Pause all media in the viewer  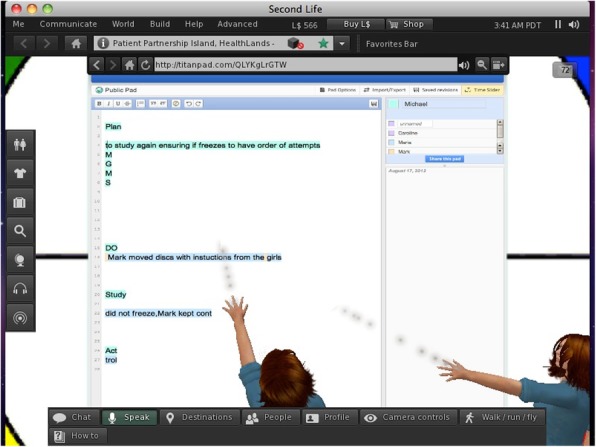[x=558, y=25]
